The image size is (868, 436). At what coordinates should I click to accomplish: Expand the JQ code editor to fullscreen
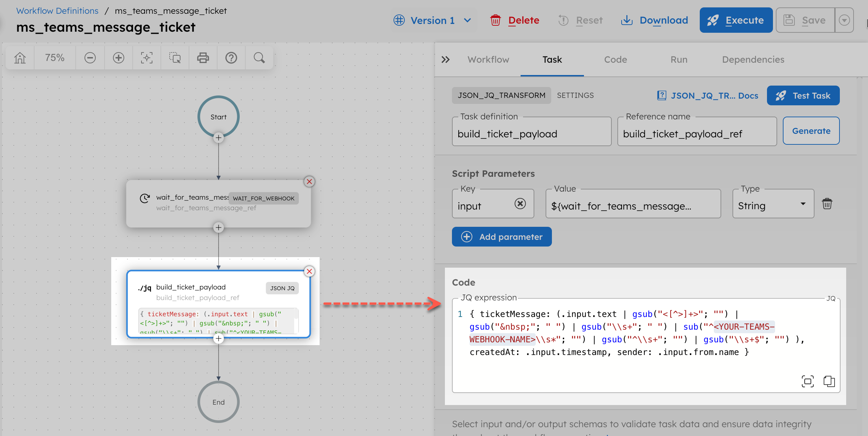point(807,381)
